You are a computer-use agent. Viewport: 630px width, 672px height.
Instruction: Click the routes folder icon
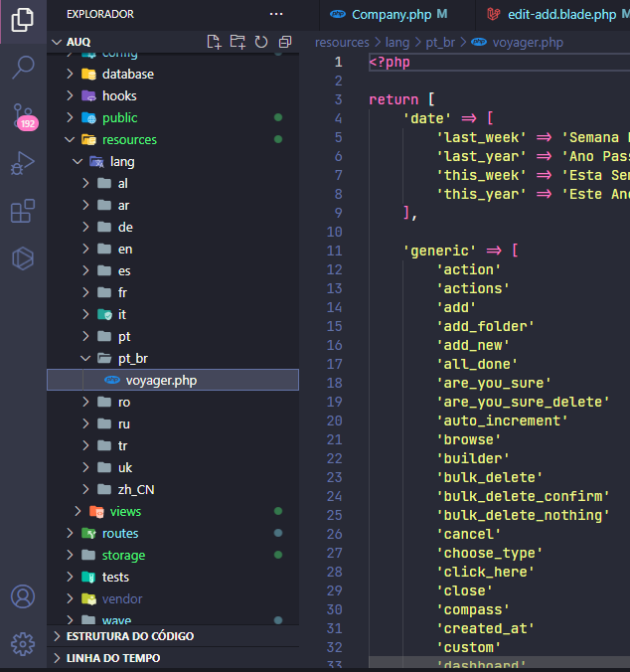pos(89,533)
